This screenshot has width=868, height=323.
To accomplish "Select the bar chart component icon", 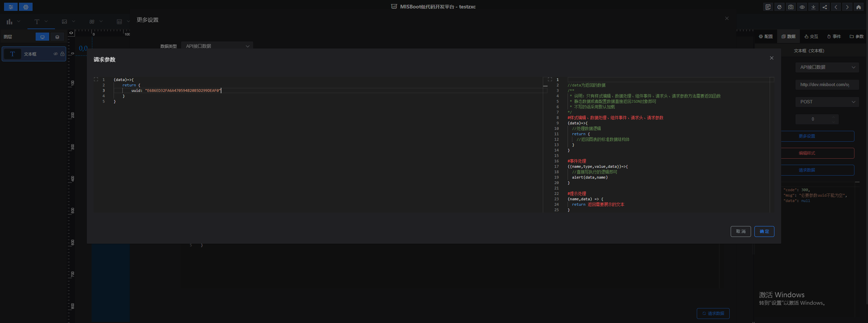I will [9, 22].
